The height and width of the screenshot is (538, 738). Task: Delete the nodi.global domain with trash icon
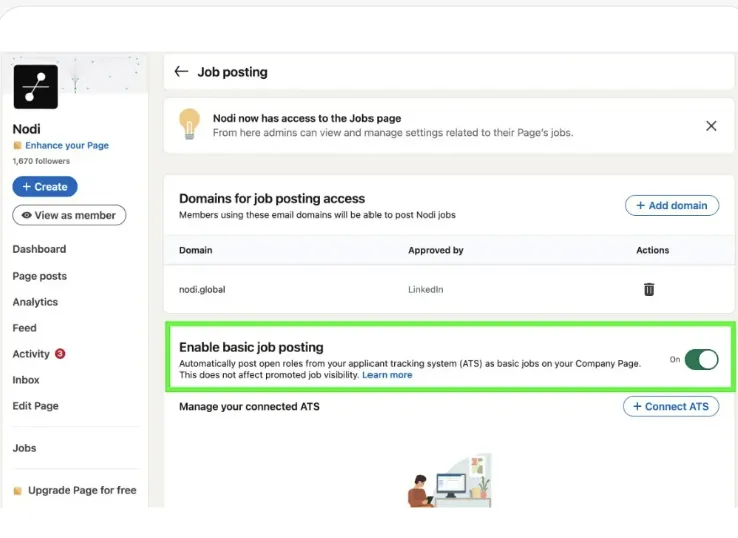pyautogui.click(x=649, y=289)
